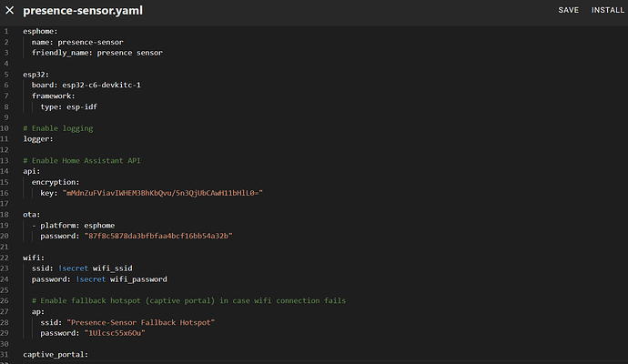Place cursor on the captive_portal: line
This screenshot has width=628, height=364.
[56, 354]
